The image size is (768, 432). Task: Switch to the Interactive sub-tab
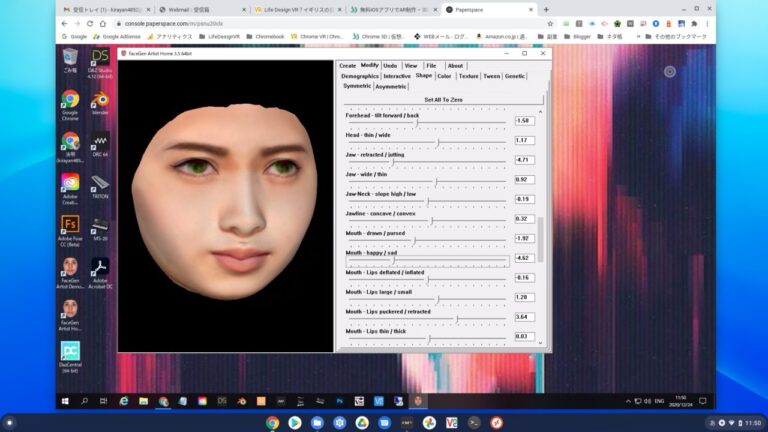397,76
